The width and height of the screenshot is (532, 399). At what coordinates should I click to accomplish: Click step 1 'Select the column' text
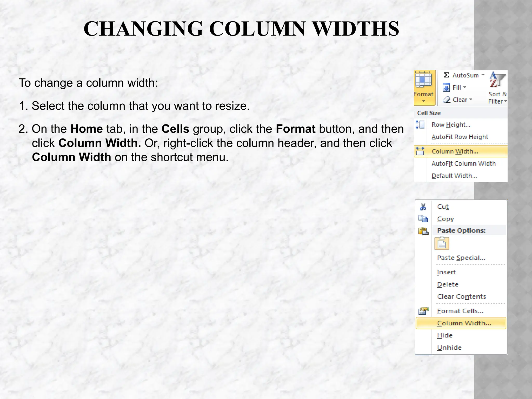coord(134,106)
